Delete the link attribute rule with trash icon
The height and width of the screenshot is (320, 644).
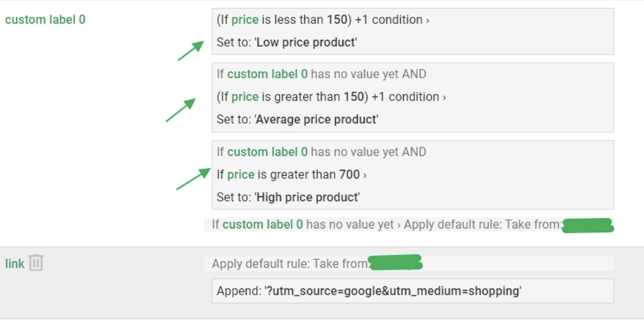(36, 263)
